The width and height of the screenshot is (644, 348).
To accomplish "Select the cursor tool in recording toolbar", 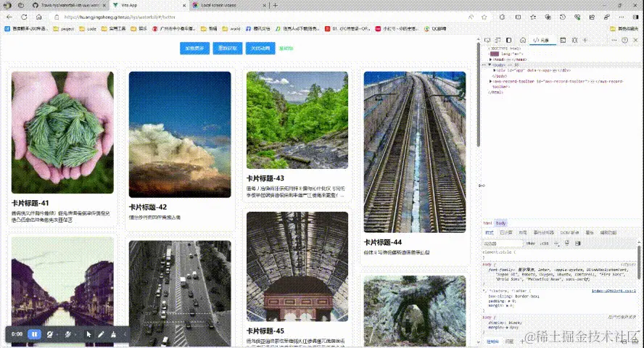I will (x=88, y=334).
